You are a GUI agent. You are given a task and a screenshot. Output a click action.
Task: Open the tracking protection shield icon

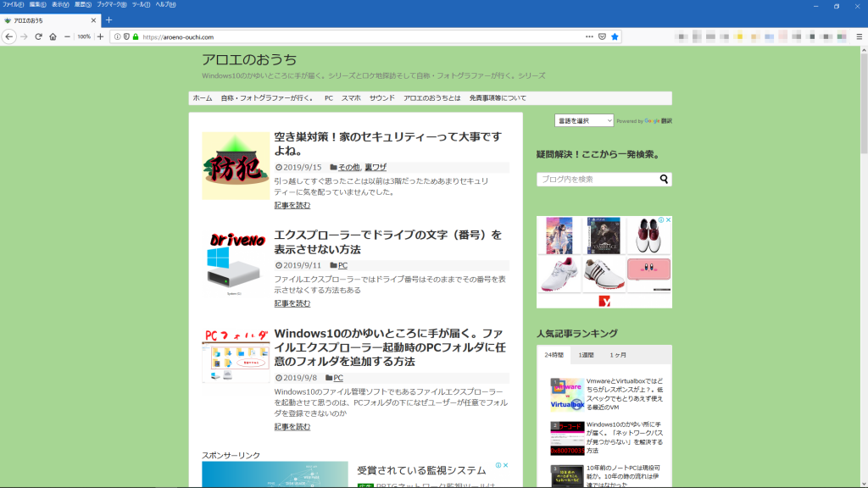tap(126, 37)
